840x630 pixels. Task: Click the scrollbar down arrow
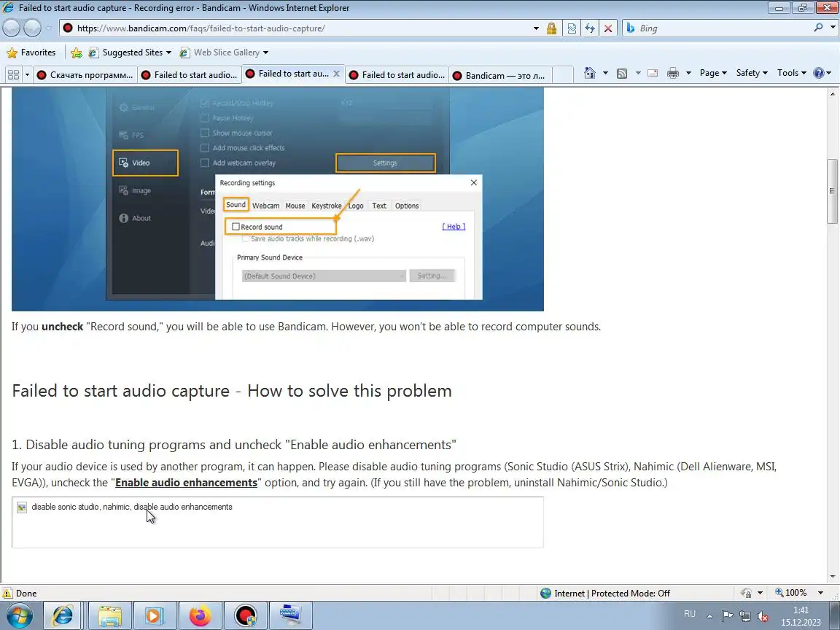point(832,577)
